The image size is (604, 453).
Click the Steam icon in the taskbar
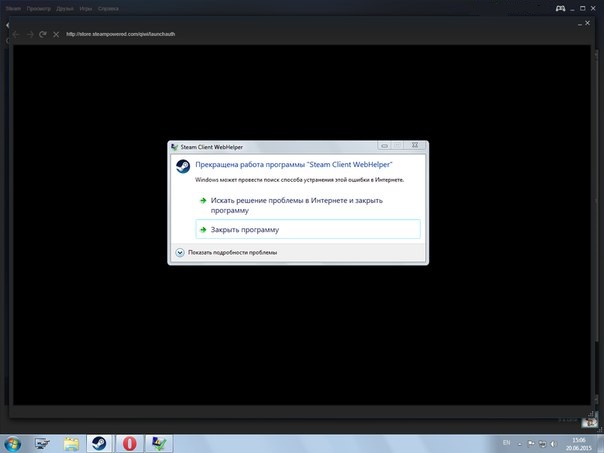point(101,441)
